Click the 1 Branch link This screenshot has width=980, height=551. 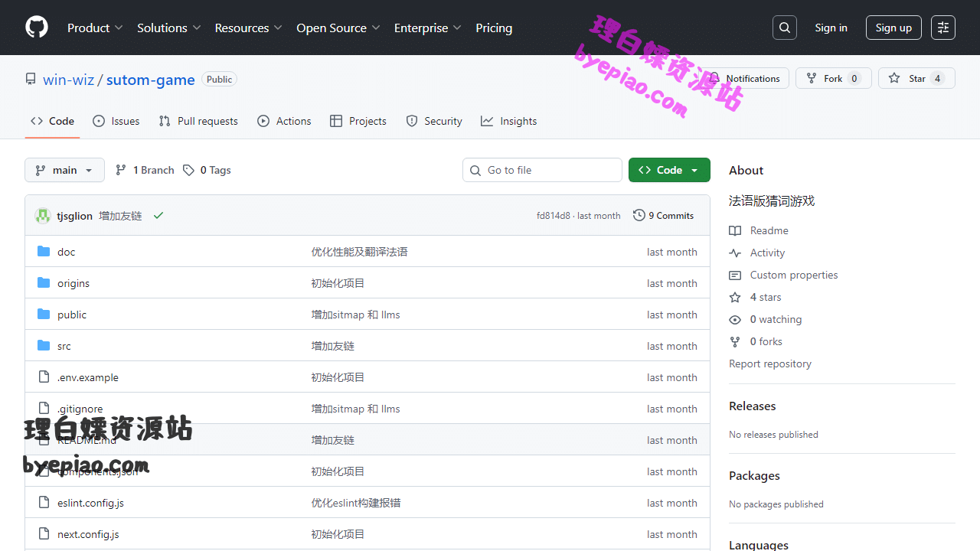tap(145, 170)
